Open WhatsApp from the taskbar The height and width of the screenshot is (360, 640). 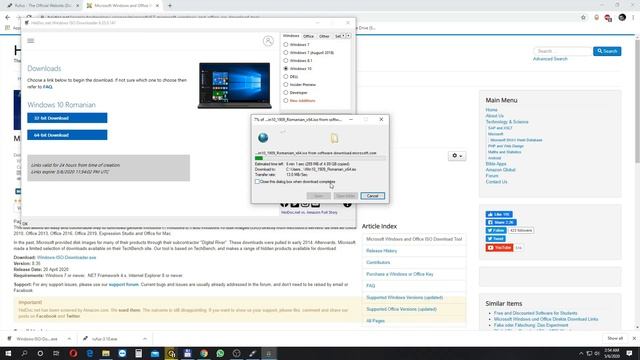coord(220,353)
